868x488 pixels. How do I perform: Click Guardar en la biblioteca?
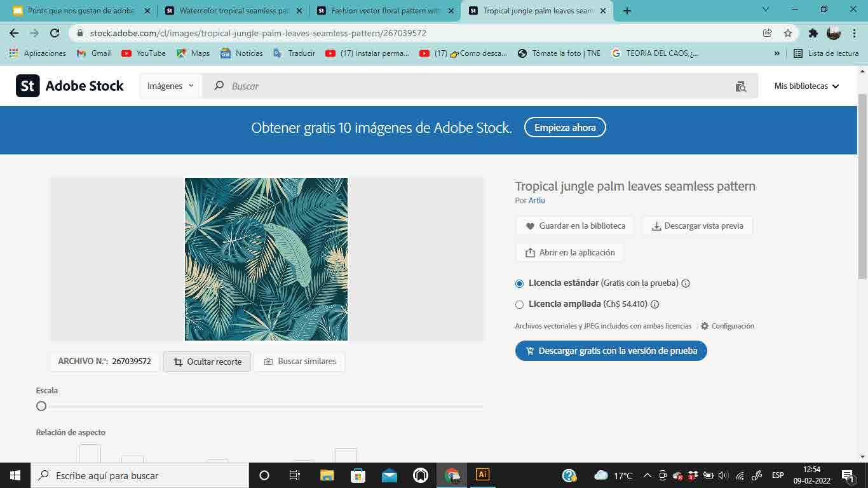575,226
